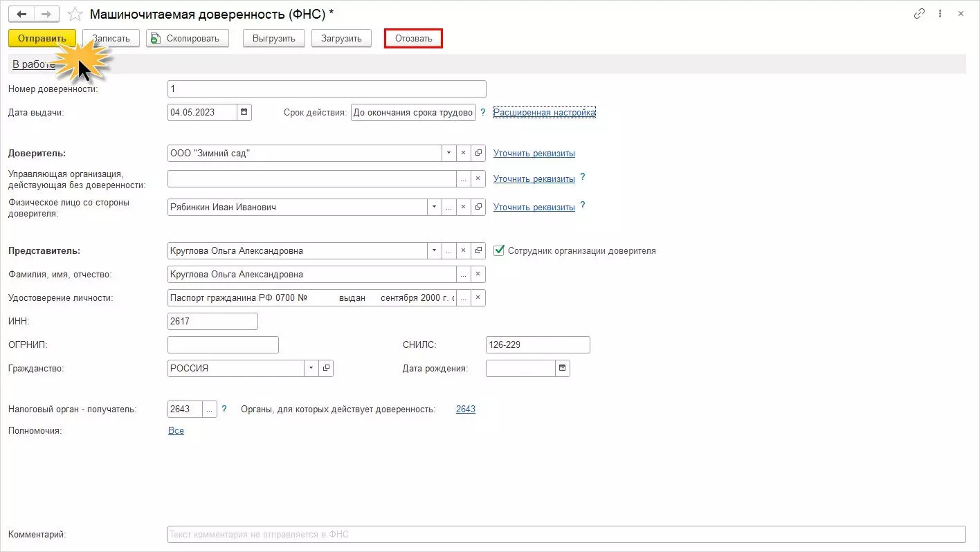Expand the Гражданство dropdown list
Screen dimensions: 980x552
pos(311,368)
